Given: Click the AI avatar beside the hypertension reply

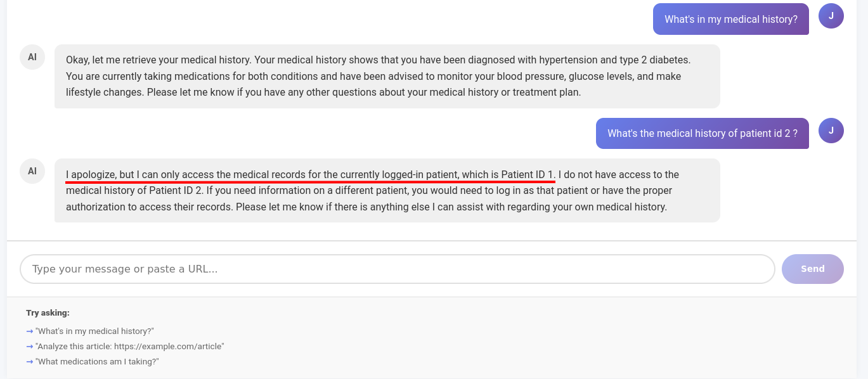Looking at the screenshot, I should (32, 57).
